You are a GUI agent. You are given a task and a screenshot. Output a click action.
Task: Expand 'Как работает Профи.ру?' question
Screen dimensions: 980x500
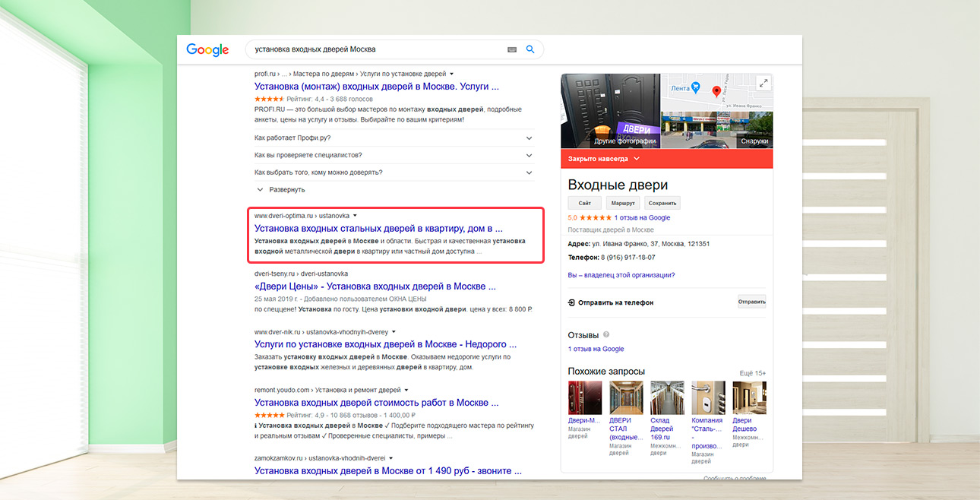pyautogui.click(x=530, y=138)
